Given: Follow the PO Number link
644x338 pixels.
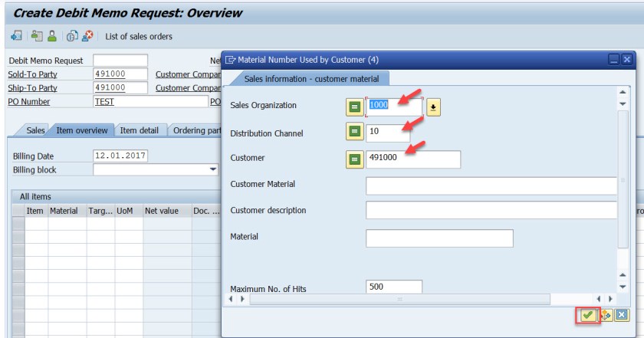Looking at the screenshot, I should pos(29,101).
